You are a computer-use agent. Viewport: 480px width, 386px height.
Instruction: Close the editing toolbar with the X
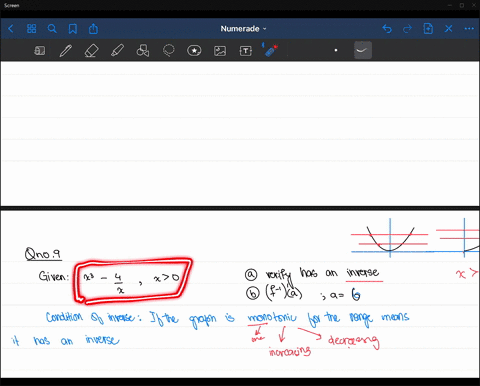click(449, 29)
